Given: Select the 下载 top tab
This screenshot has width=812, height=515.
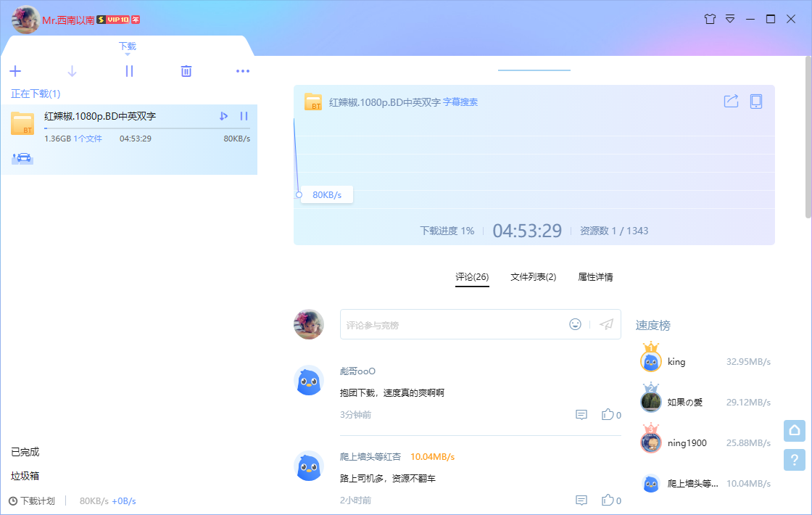Looking at the screenshot, I should (128, 46).
